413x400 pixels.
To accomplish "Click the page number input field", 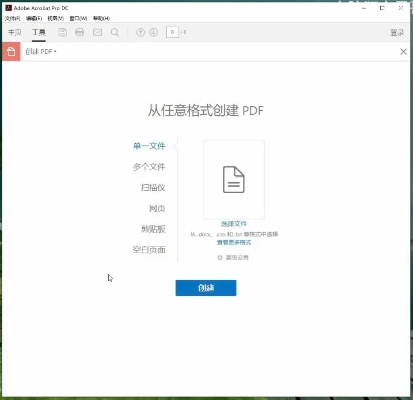I will (172, 32).
